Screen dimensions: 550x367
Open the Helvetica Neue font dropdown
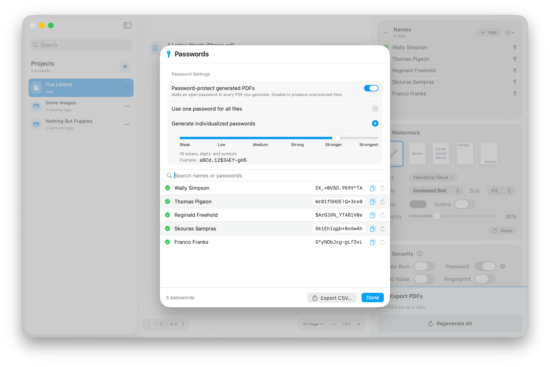(x=433, y=178)
